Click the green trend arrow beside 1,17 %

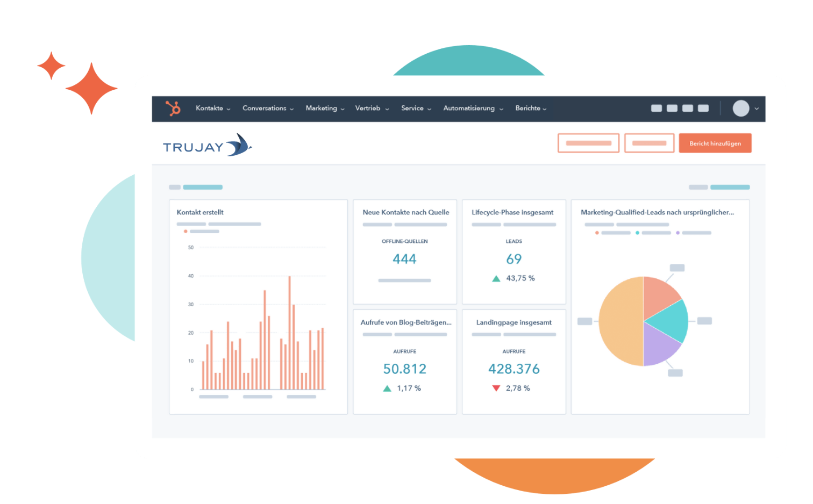click(387, 388)
